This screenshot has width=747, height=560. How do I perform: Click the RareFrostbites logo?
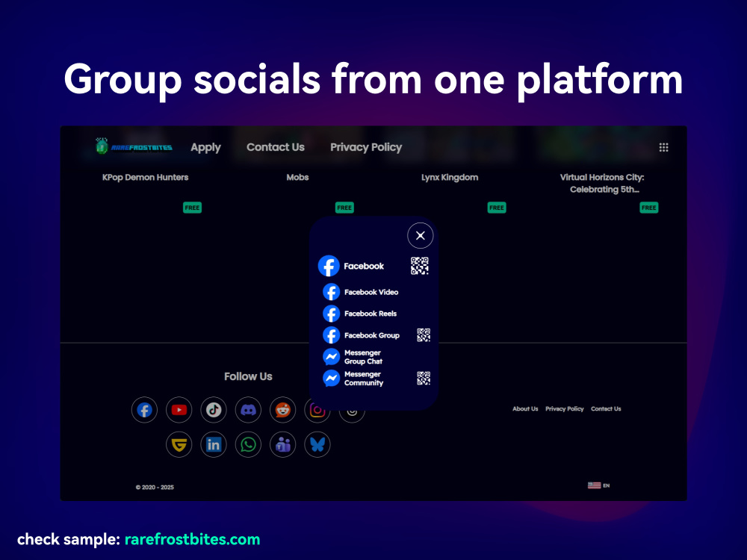tap(134, 146)
